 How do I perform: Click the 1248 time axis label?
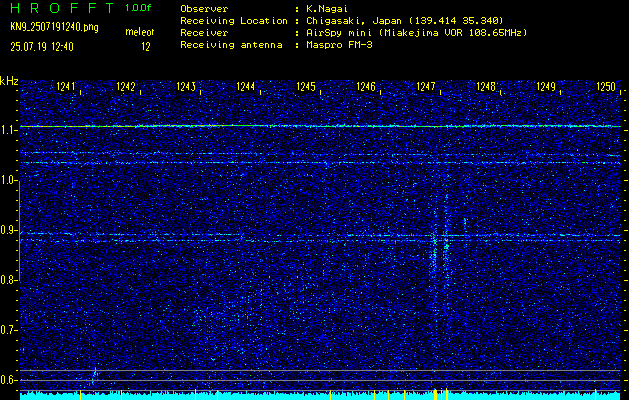pyautogui.click(x=486, y=86)
